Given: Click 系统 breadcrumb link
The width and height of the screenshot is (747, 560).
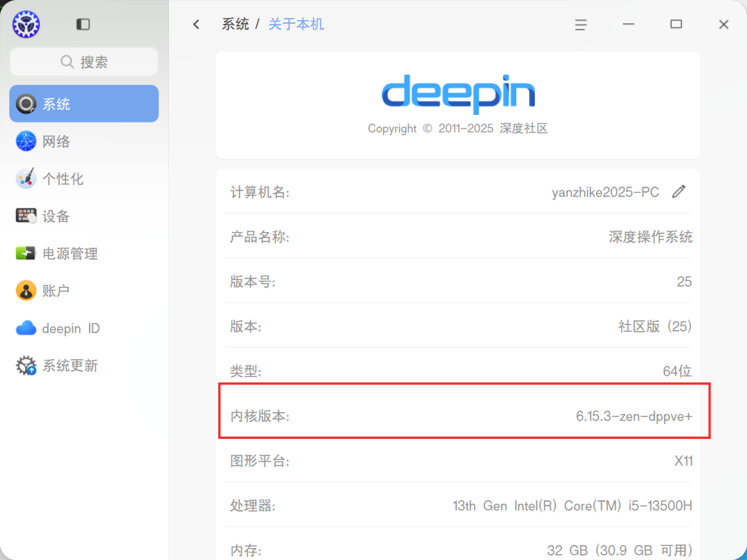Looking at the screenshot, I should point(235,25).
